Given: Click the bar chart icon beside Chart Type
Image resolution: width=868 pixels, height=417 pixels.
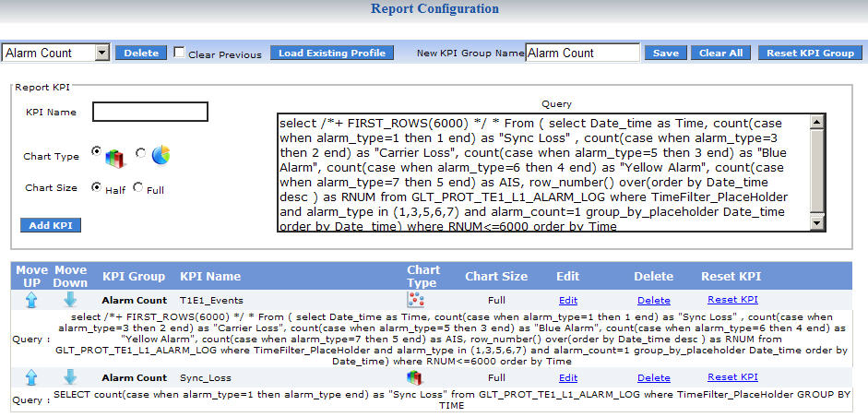Looking at the screenshot, I should pos(115,158).
